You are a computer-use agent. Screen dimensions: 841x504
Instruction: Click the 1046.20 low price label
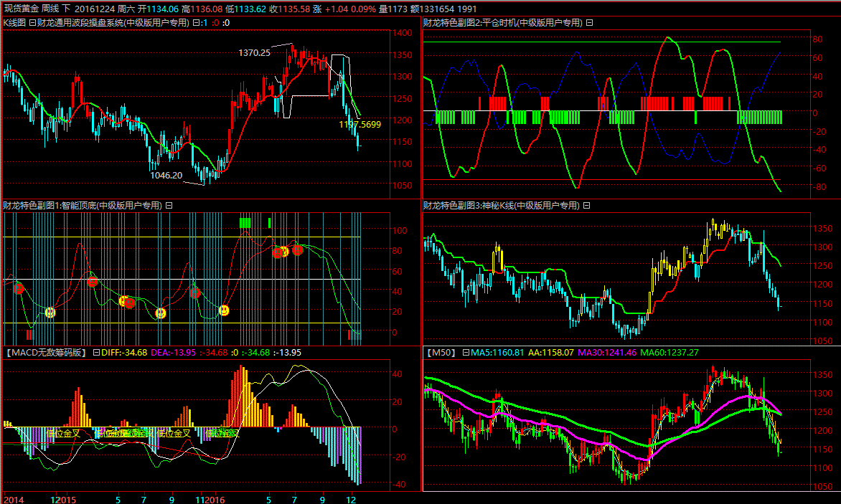pyautogui.click(x=166, y=175)
